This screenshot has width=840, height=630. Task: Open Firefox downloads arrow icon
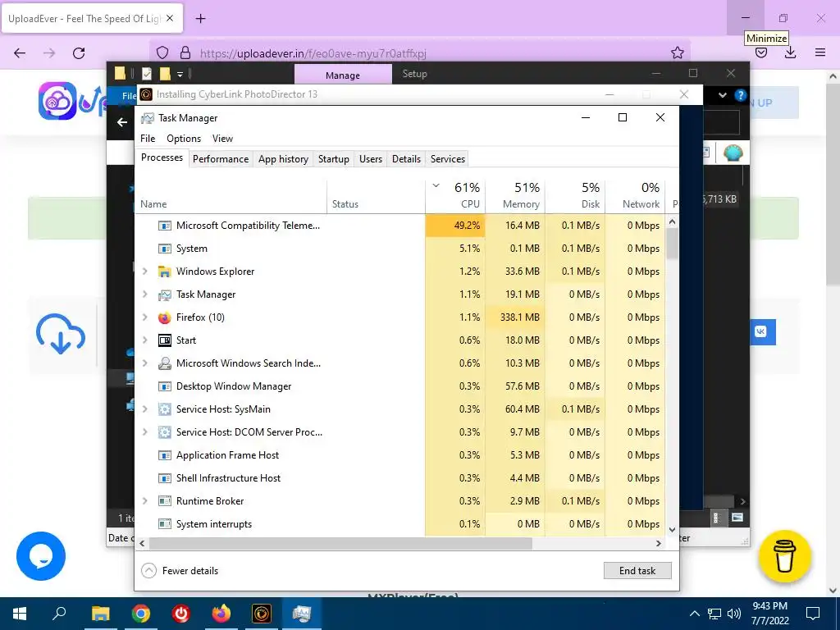[790, 52]
